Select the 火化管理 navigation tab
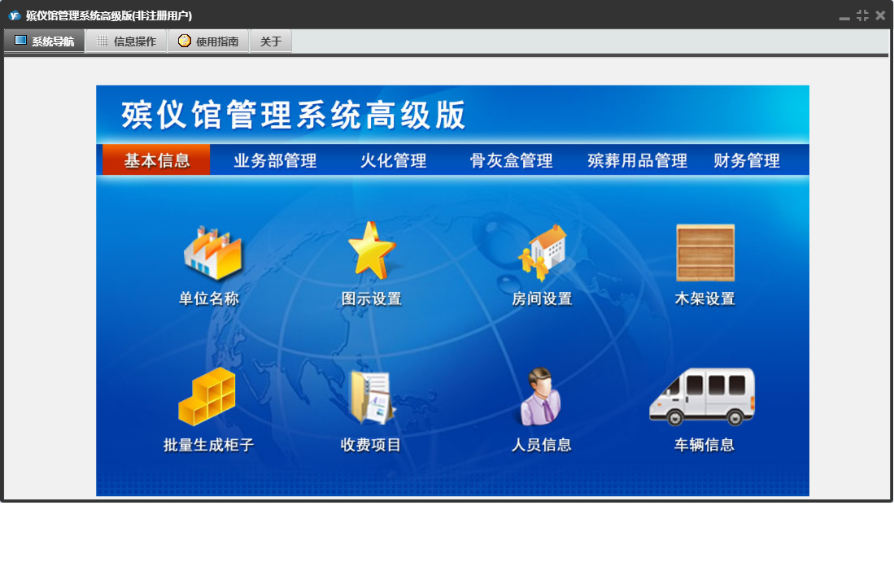 point(394,160)
